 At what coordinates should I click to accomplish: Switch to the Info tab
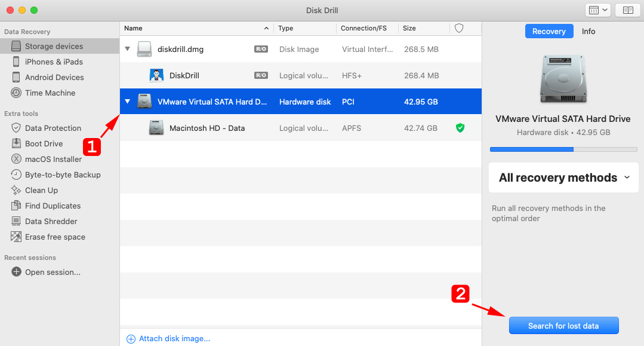588,31
